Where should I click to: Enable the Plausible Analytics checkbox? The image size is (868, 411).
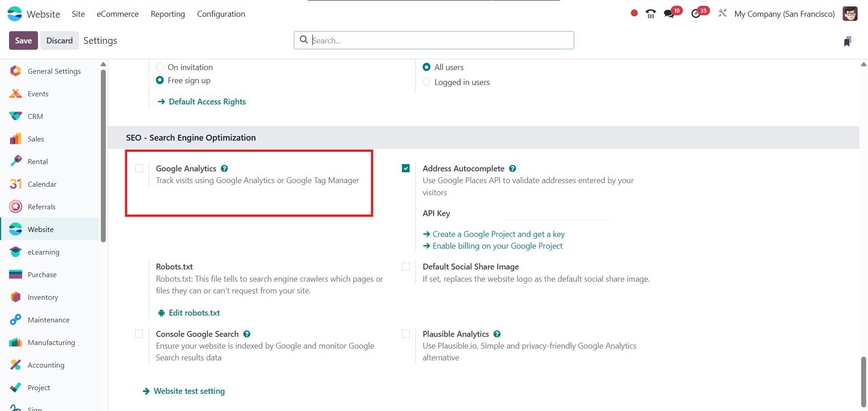pyautogui.click(x=406, y=334)
